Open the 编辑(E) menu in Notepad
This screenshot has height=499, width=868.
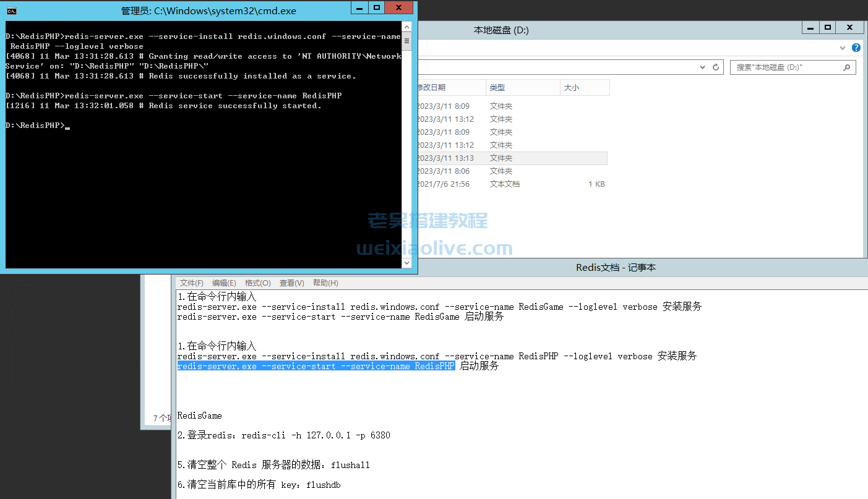pos(225,283)
